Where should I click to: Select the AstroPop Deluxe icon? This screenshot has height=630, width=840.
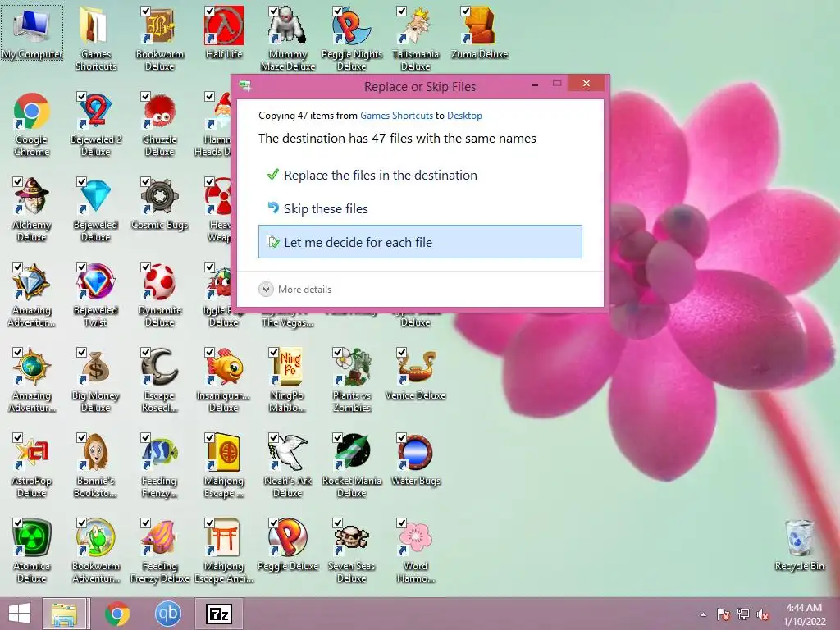tap(32, 453)
